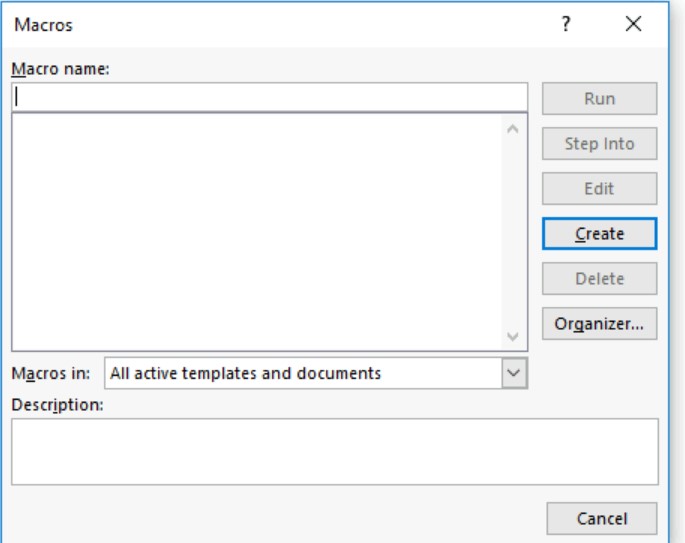685x543 pixels.
Task: Click the Step Into button
Action: click(x=599, y=144)
